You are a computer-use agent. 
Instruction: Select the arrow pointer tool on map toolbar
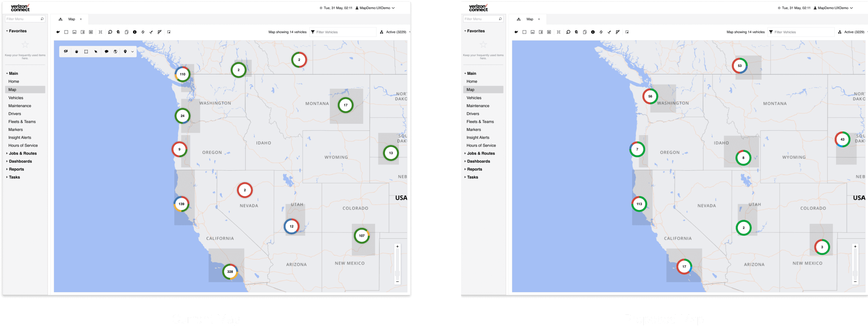pos(96,52)
